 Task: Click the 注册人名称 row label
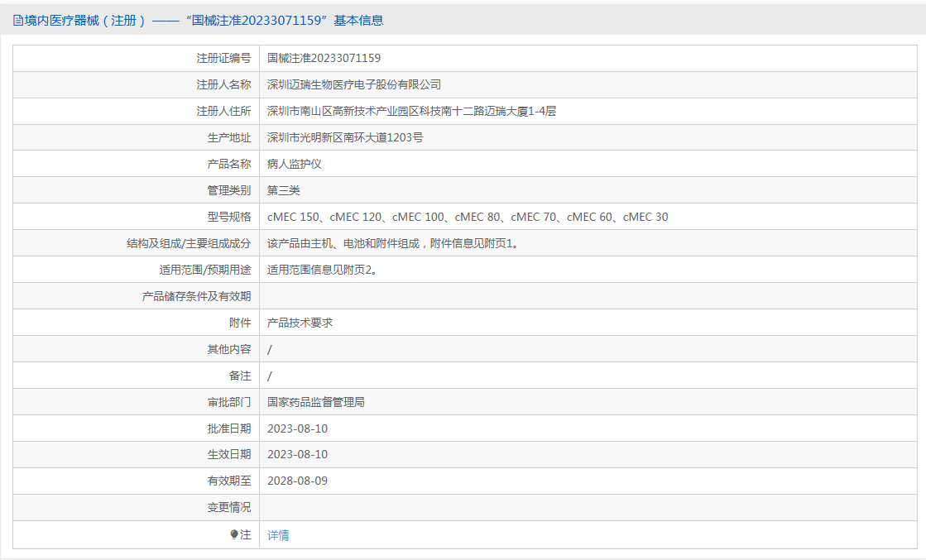[x=223, y=85]
